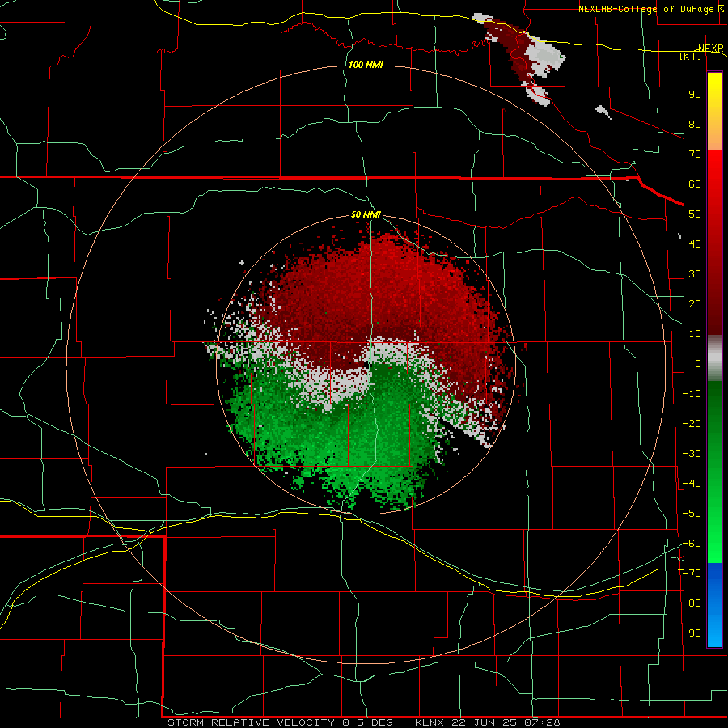Click the -40 scale value
Image resolution: width=728 pixels, height=728 pixels.
(692, 484)
